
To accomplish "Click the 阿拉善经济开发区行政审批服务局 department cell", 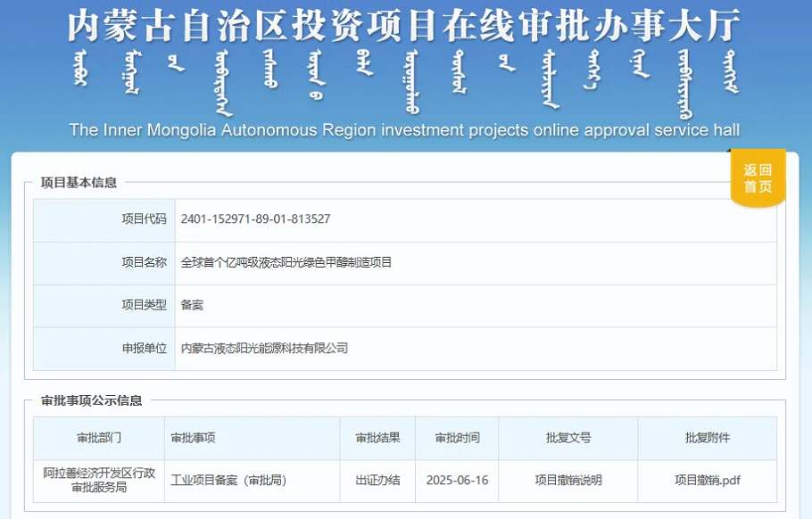I will point(99,480).
